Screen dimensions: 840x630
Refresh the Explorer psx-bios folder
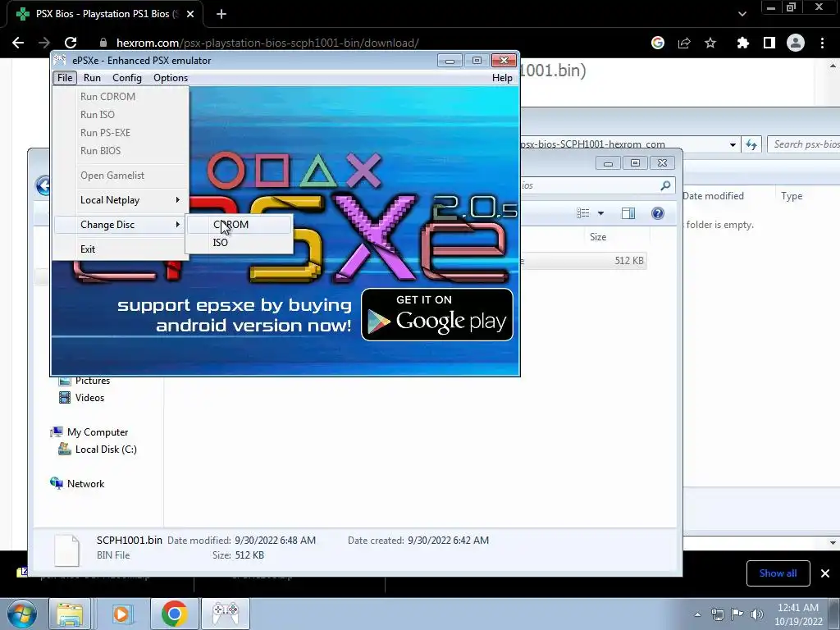751,144
